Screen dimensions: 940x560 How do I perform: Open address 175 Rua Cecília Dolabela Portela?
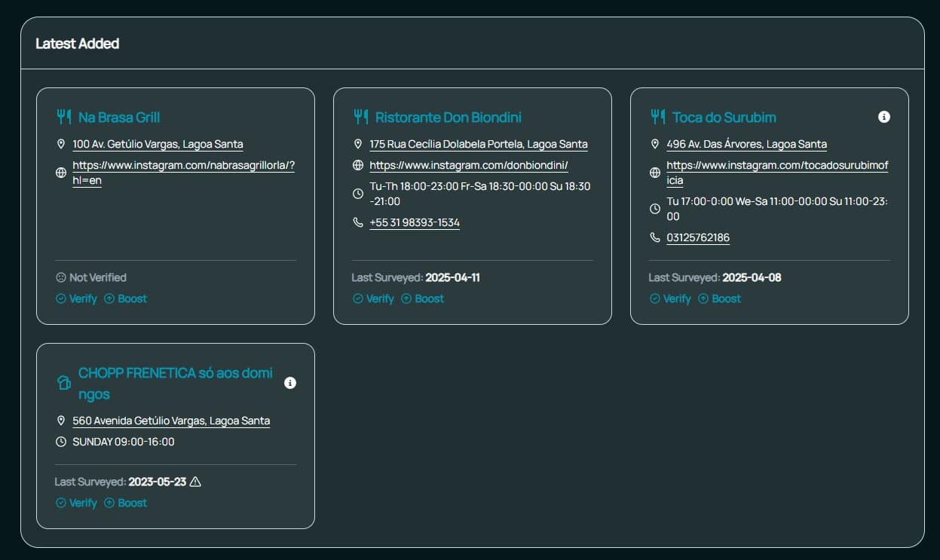(x=479, y=144)
